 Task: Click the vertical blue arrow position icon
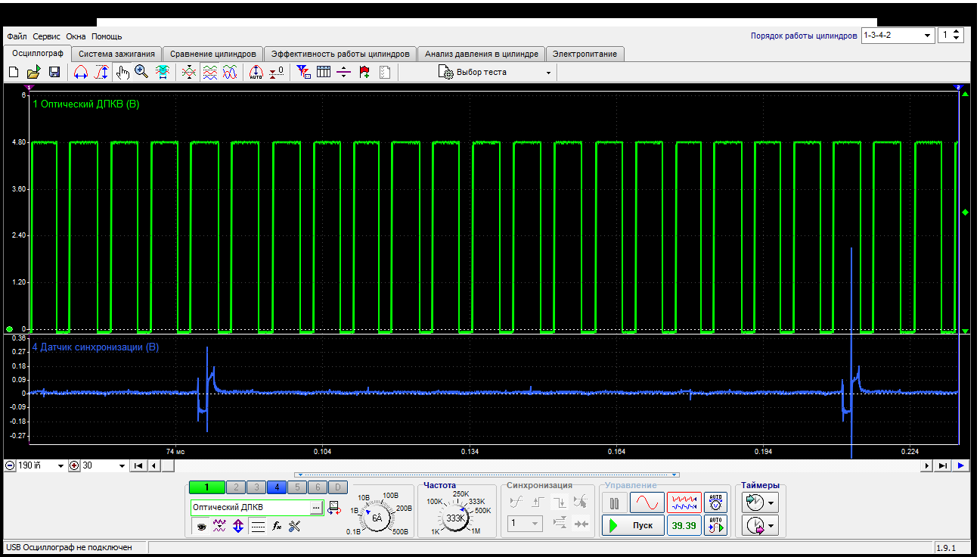click(238, 527)
